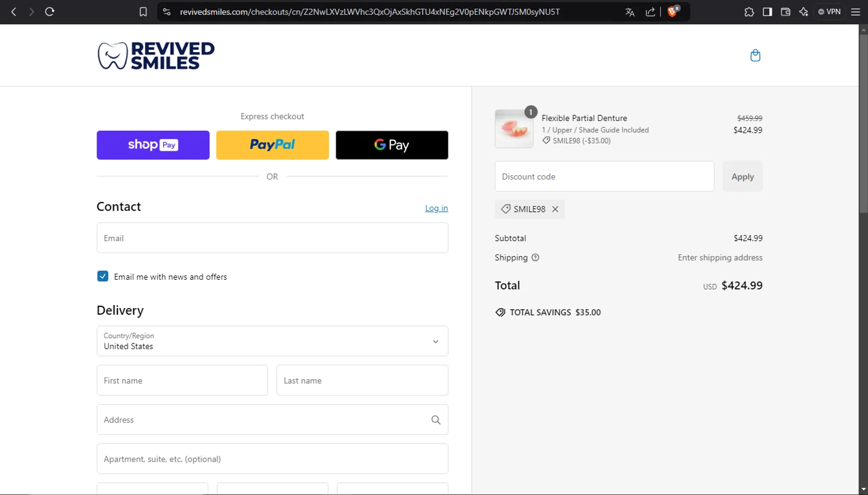The width and height of the screenshot is (868, 495).
Task: Click the Express checkout heading
Action: click(x=273, y=116)
